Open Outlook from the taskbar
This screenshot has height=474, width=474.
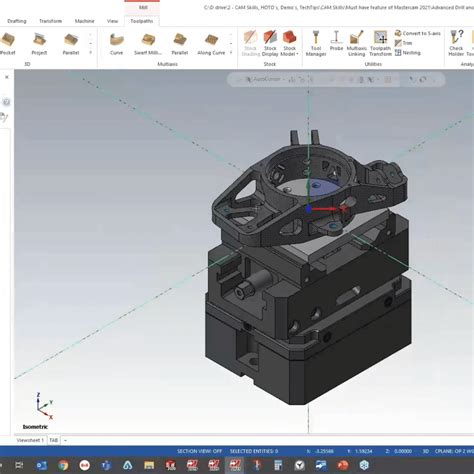coord(41,465)
